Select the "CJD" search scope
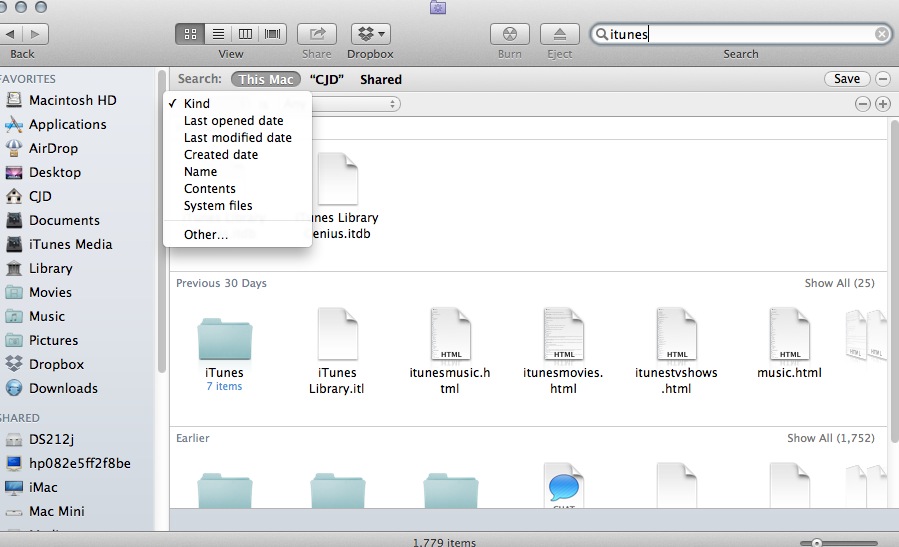 [x=327, y=79]
